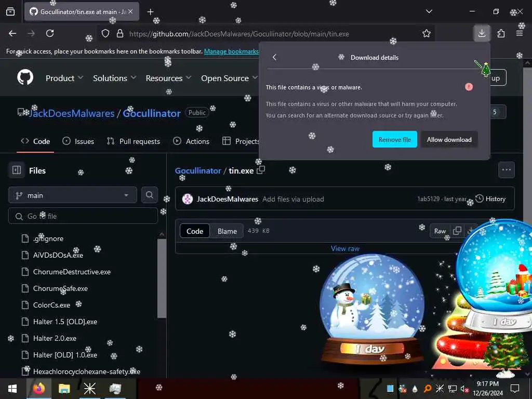Open ChorumeSafe.exe in the file tree

pos(60,288)
